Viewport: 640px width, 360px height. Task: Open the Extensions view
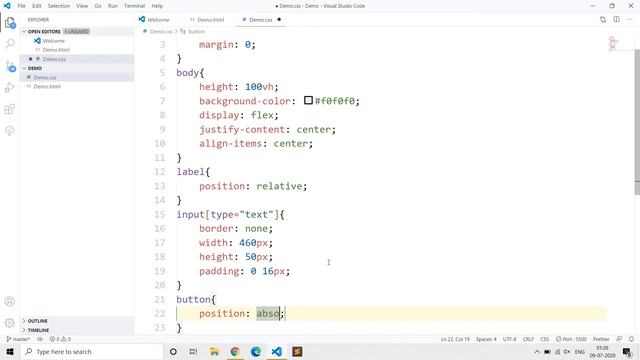pos(10,109)
